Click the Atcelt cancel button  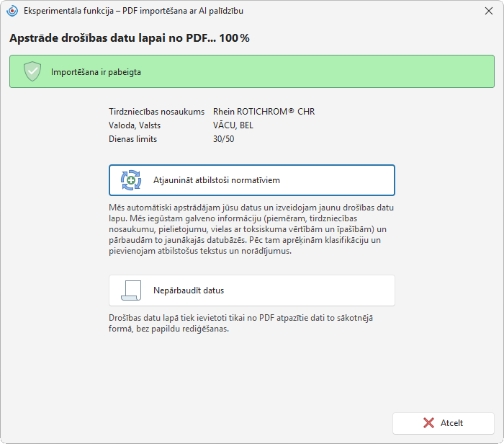click(x=444, y=423)
